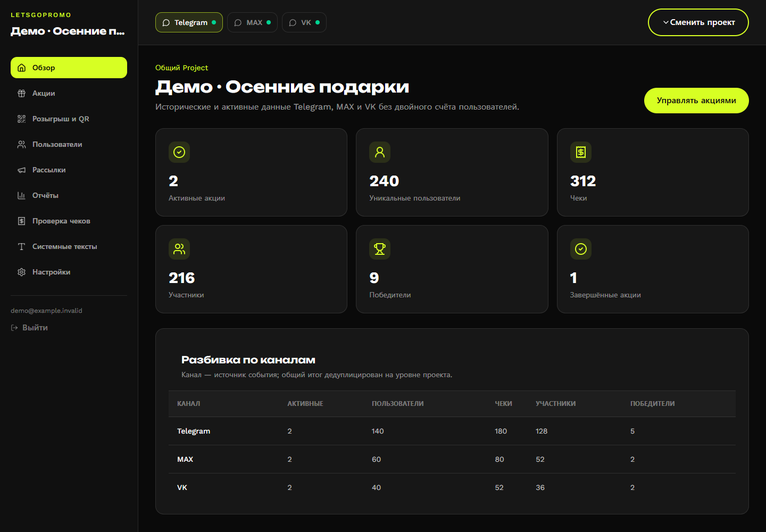This screenshot has width=766, height=532.
Task: Click the MAX row name in the table
Action: pyautogui.click(x=185, y=459)
